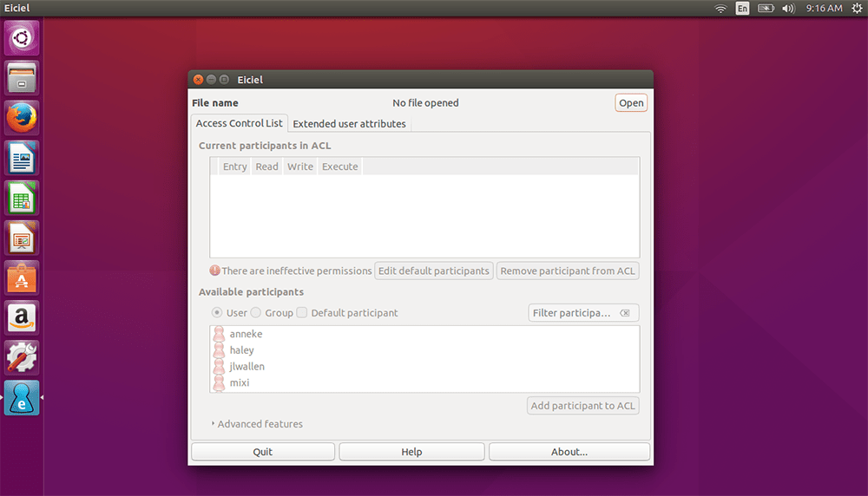The image size is (868, 496).
Task: Open System Settings from the dock
Action: coord(22,357)
